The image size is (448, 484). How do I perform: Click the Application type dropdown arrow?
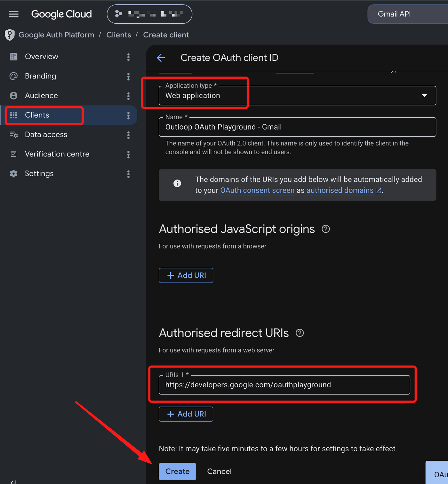coord(424,96)
